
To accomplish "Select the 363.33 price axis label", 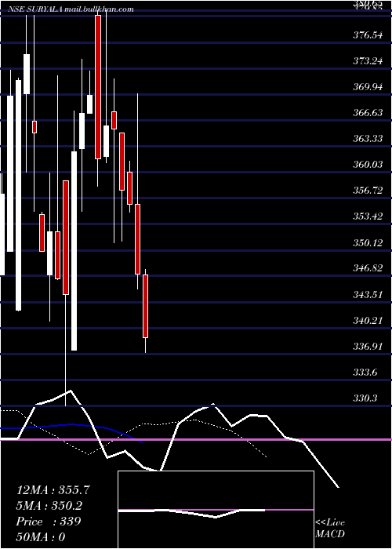I will pos(368,139).
